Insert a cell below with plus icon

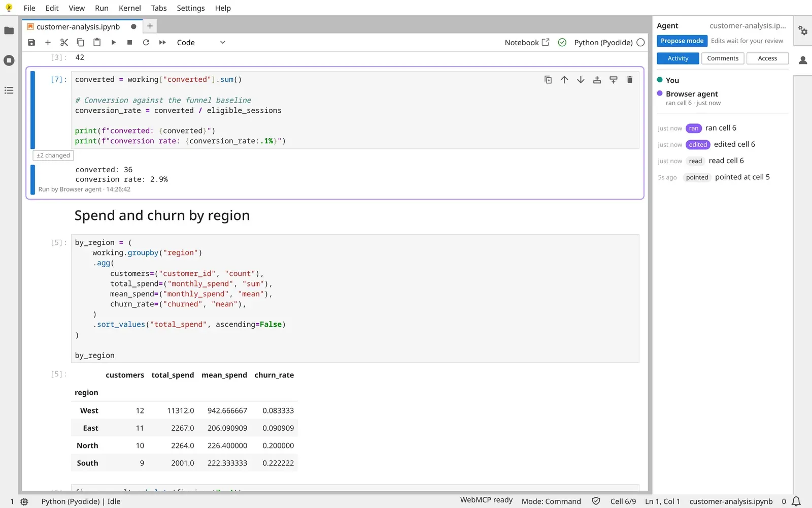tap(48, 43)
